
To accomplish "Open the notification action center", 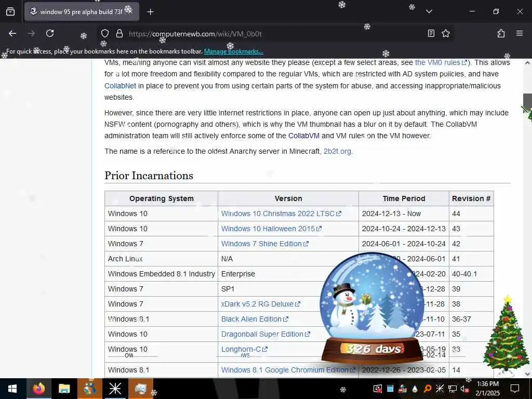I will pos(515,389).
